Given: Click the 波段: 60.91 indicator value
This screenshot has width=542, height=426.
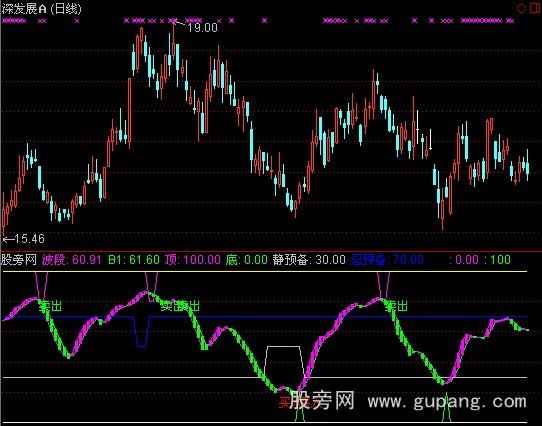Looking at the screenshot, I should point(72,259).
